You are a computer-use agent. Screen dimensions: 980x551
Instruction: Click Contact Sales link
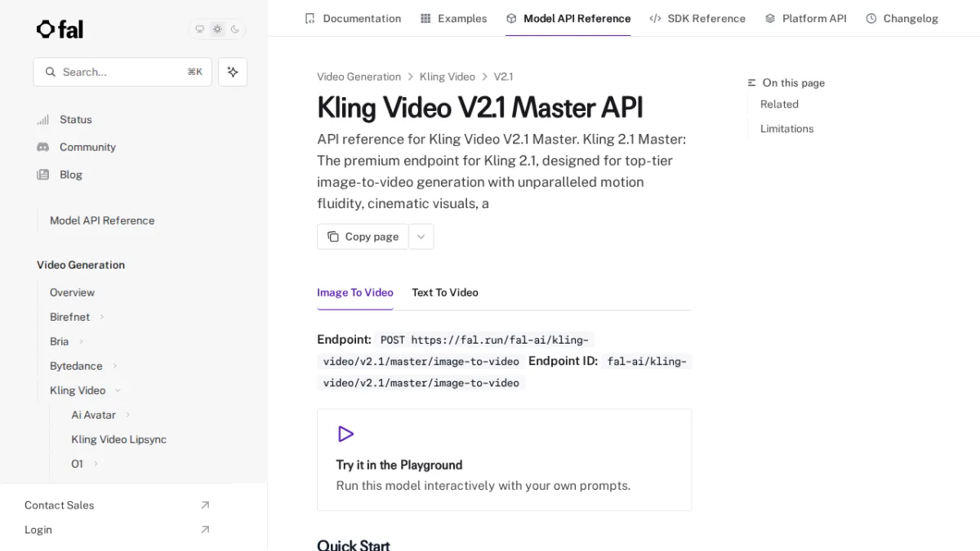coord(60,505)
